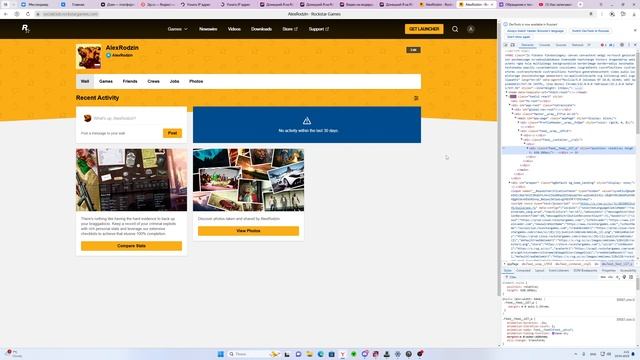Open DevTools more options kebab menu
Screen dimensions: 640x360
pos(629,45)
